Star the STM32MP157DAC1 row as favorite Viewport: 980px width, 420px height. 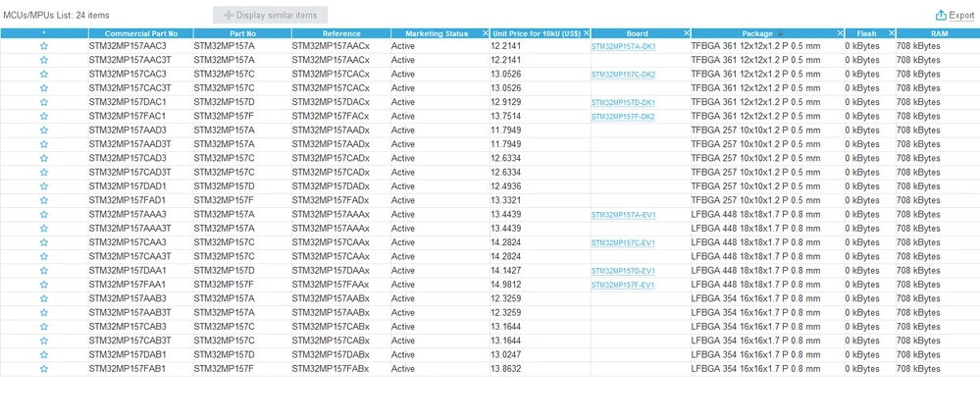(44, 102)
